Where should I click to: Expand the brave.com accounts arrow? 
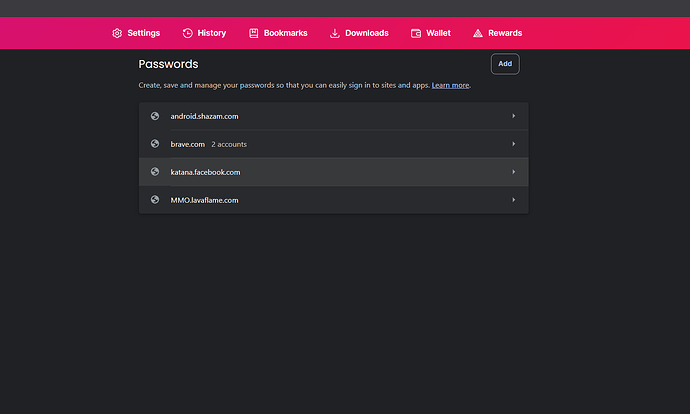(x=514, y=144)
